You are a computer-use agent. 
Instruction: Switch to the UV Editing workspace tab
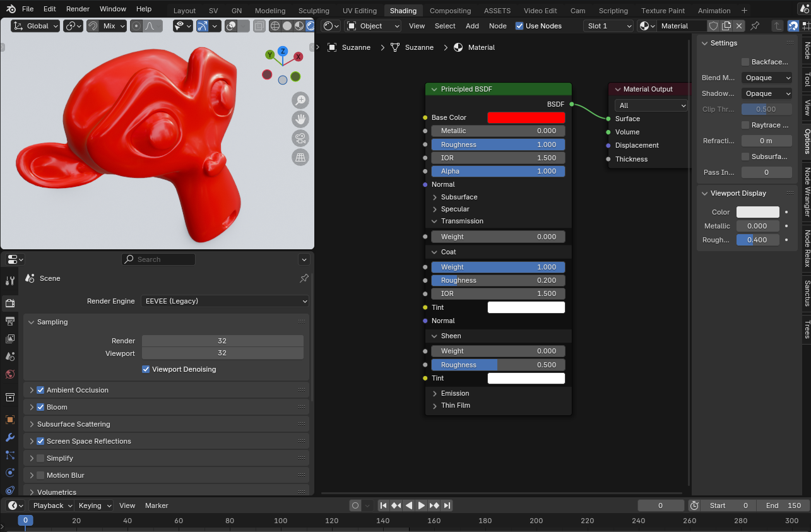360,11
